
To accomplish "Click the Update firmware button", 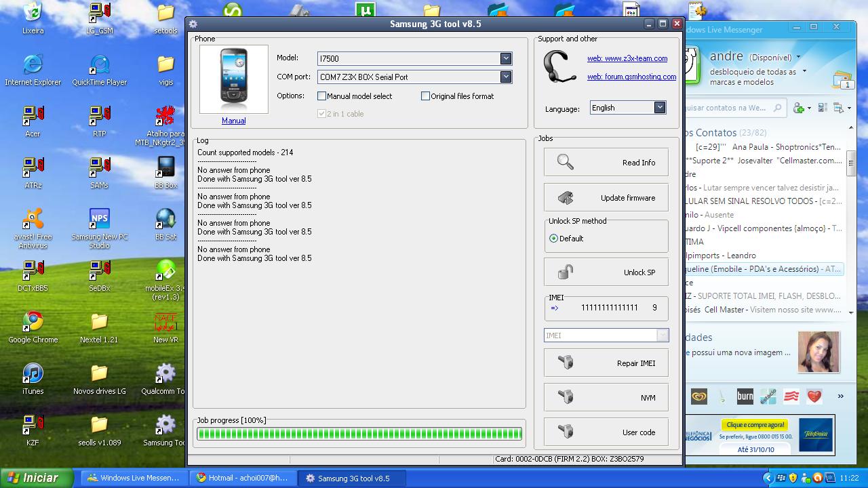I will point(606,198).
